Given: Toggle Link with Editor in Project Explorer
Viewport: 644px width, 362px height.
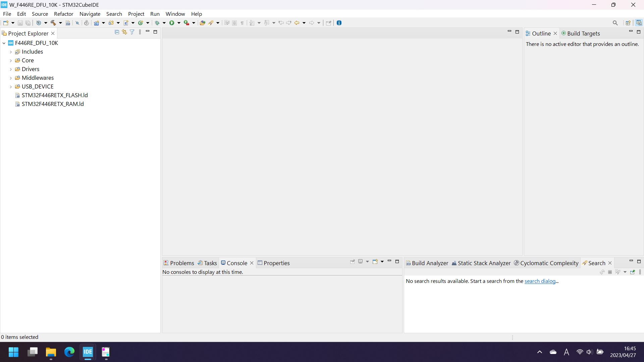Looking at the screenshot, I should point(124,32).
